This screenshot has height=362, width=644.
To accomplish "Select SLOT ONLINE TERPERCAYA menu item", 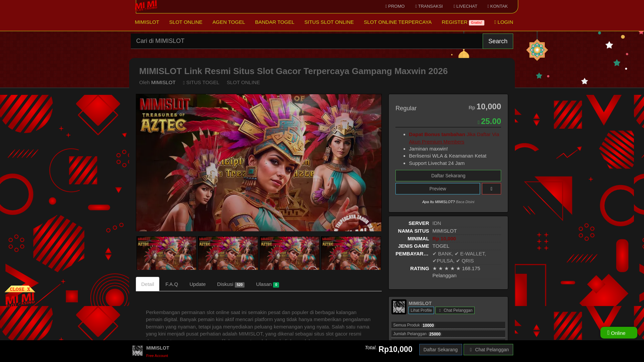I will point(398,22).
